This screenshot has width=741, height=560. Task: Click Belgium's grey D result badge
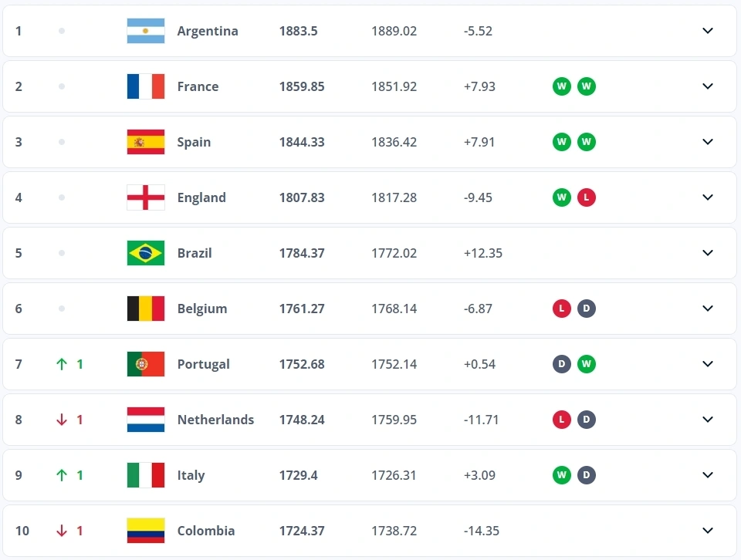tap(586, 309)
